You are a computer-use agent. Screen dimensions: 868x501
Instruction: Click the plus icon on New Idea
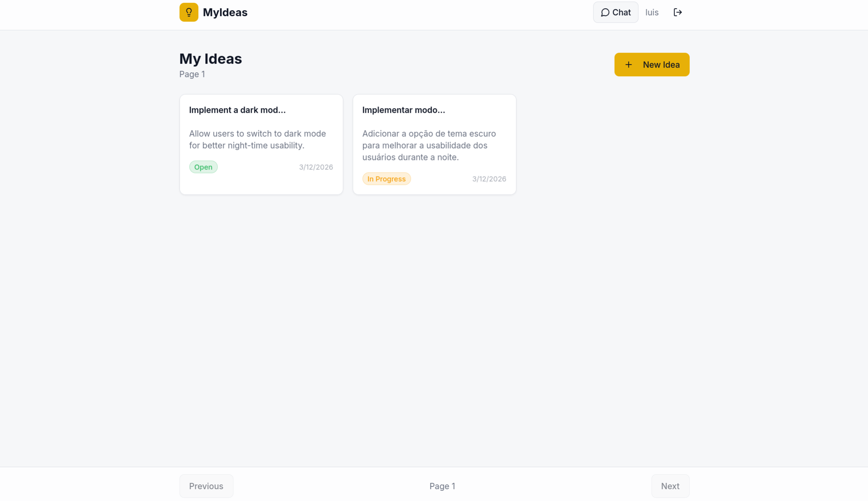629,64
